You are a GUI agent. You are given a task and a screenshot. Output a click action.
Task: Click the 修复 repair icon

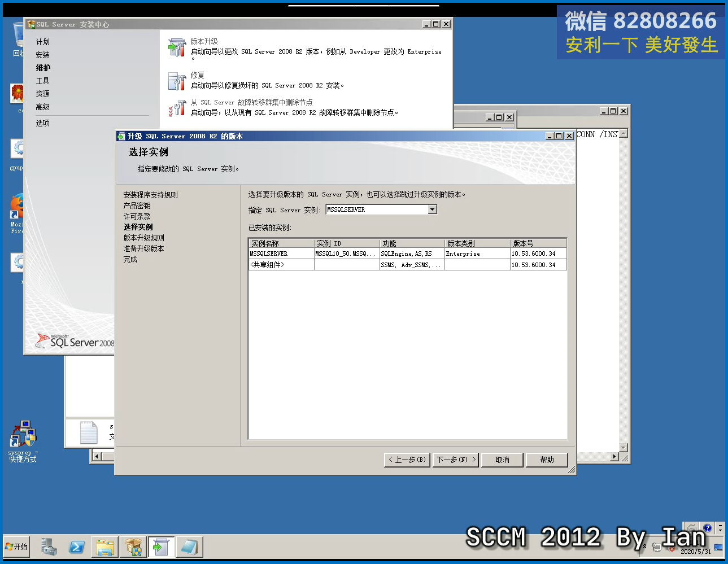pos(177,81)
